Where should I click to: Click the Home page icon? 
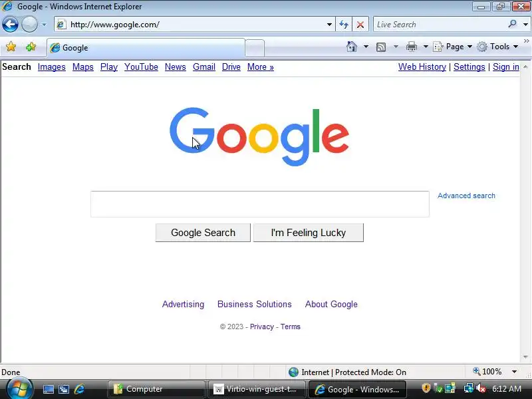[x=352, y=47]
